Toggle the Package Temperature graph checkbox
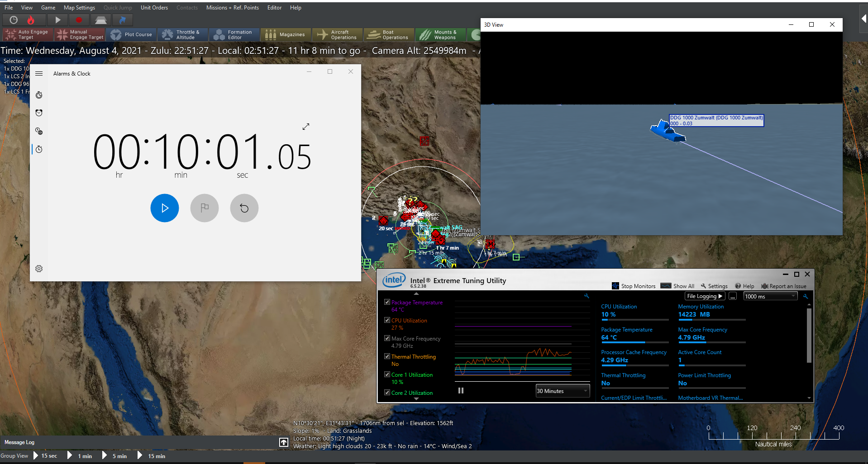The height and width of the screenshot is (464, 868). coord(387,302)
